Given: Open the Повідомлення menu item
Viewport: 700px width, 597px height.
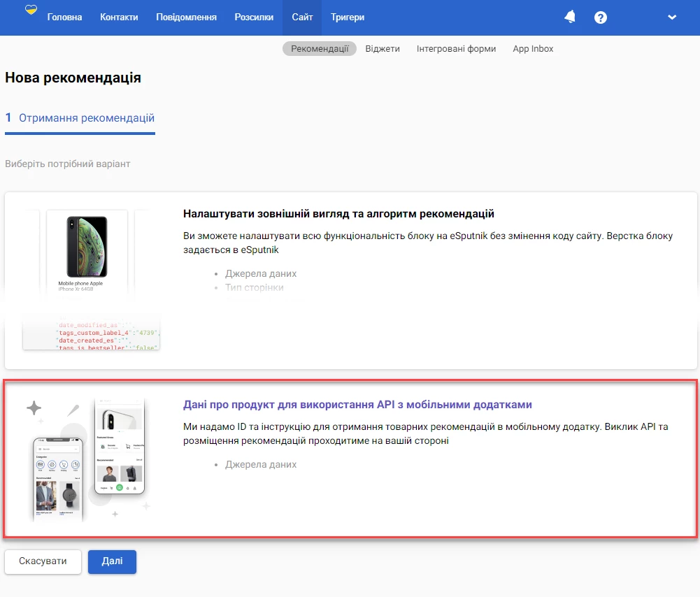Looking at the screenshot, I should [x=186, y=17].
